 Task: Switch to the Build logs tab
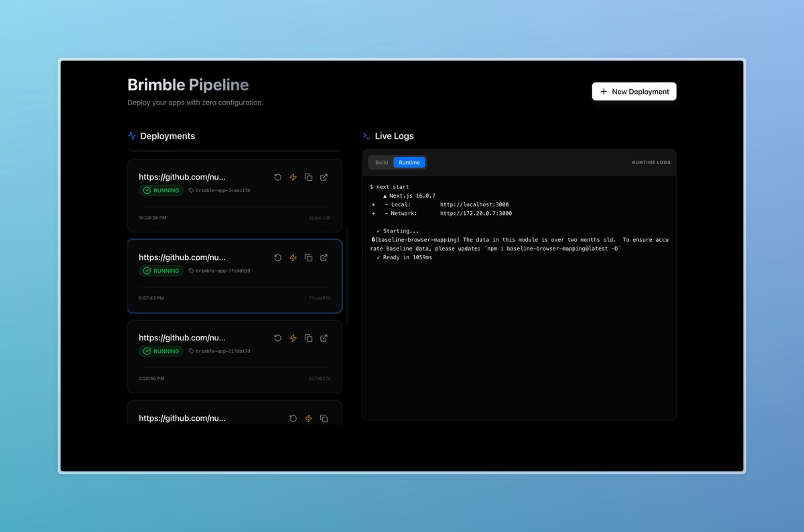381,162
